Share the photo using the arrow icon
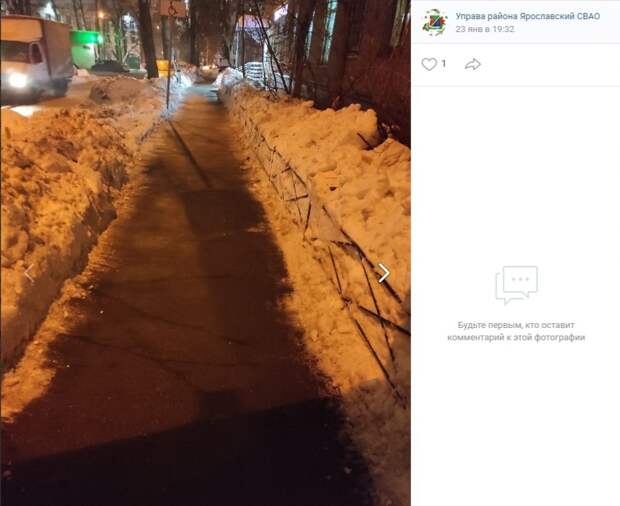This screenshot has height=506, width=620. click(473, 64)
